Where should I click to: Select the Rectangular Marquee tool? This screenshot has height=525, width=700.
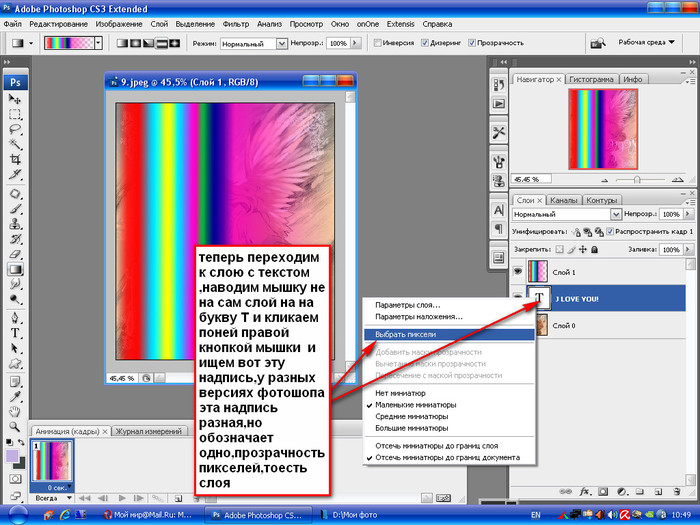click(15, 114)
